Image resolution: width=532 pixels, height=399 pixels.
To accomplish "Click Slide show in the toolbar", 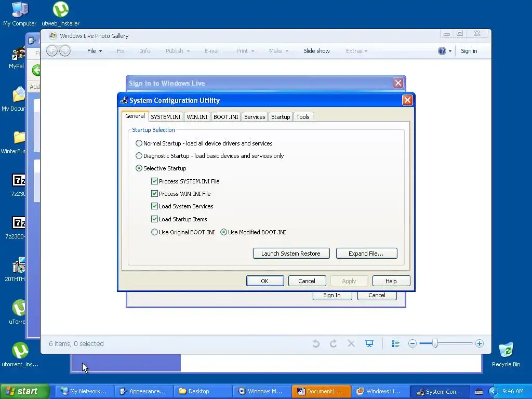I will coord(316,51).
